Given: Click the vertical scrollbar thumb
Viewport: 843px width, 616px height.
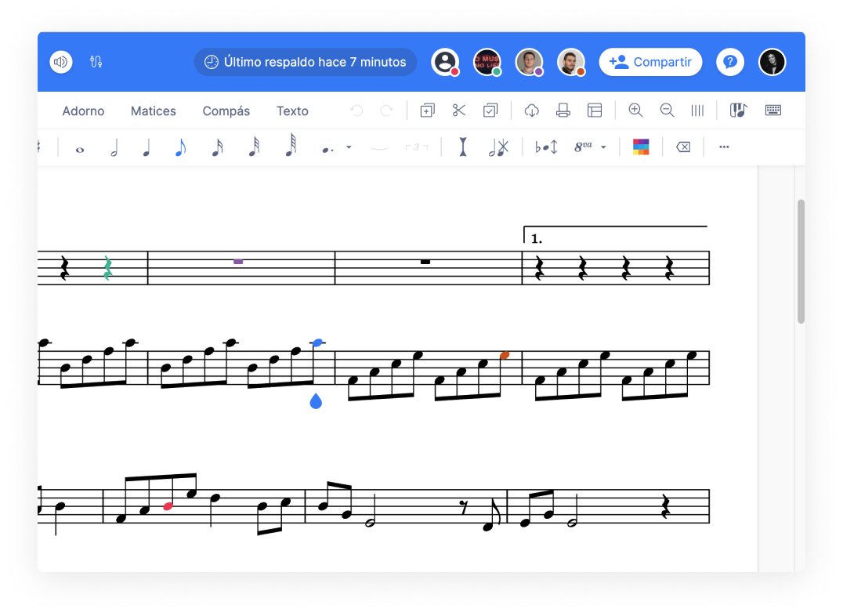Looking at the screenshot, I should click(801, 262).
